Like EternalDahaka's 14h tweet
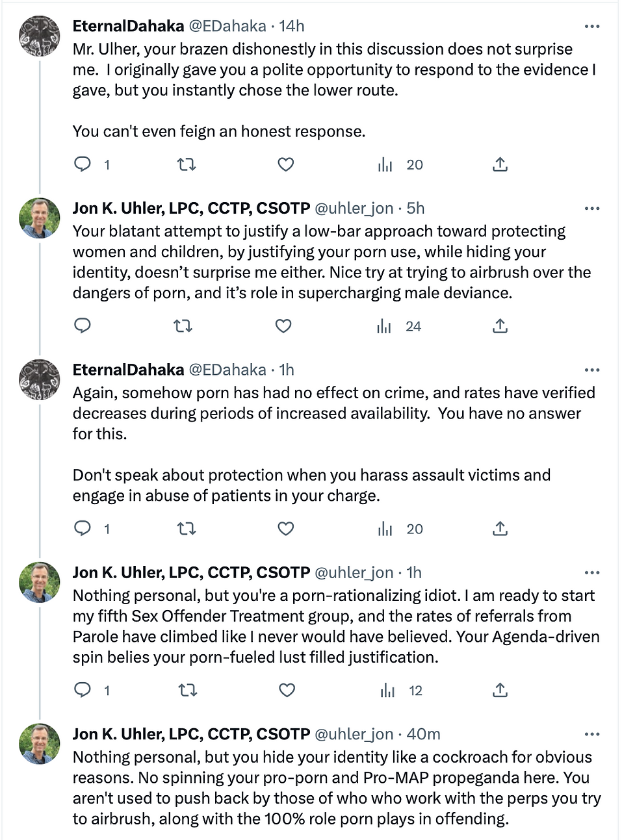This screenshot has width=622, height=840. (x=286, y=164)
